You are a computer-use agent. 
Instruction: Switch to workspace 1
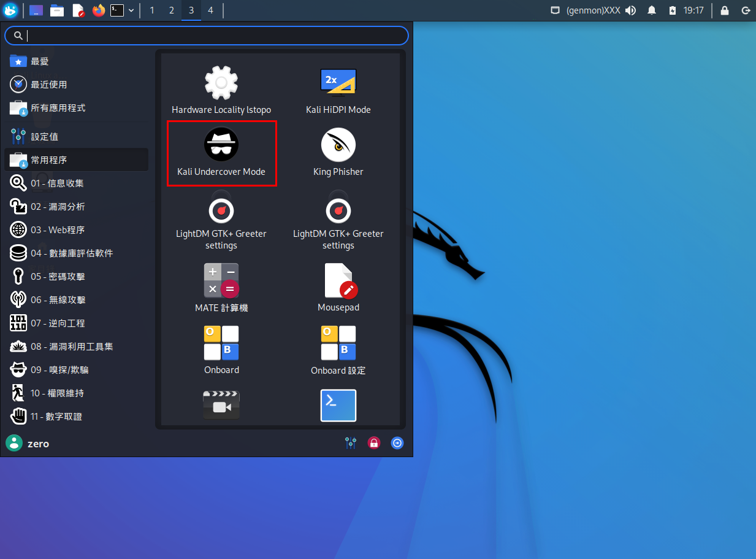(152, 10)
